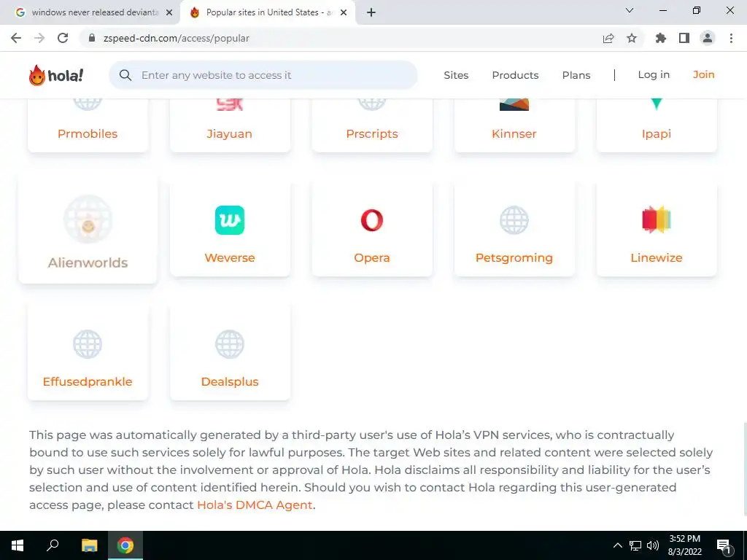Click the Effusedprankle label
The height and width of the screenshot is (560, 747).
pos(88,381)
